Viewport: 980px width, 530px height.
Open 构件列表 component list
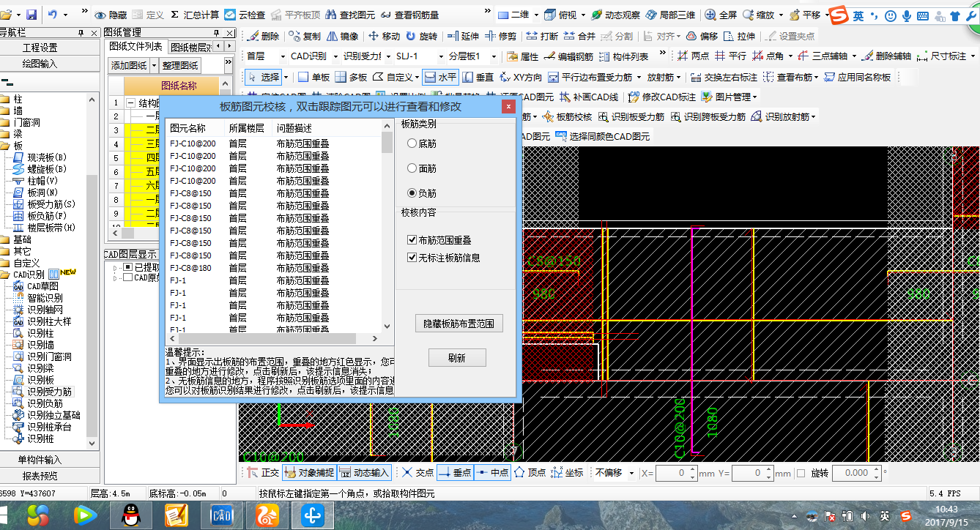tap(623, 56)
